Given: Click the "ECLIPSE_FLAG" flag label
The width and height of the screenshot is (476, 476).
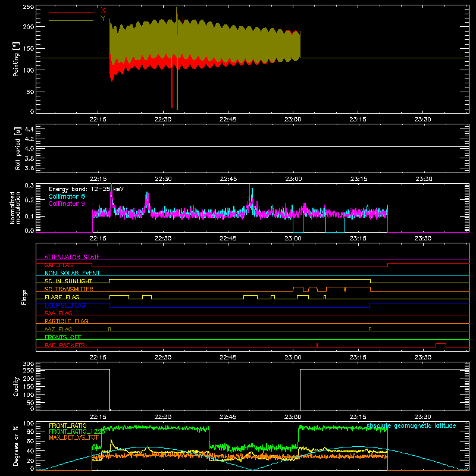Looking at the screenshot, I should tap(65, 305).
